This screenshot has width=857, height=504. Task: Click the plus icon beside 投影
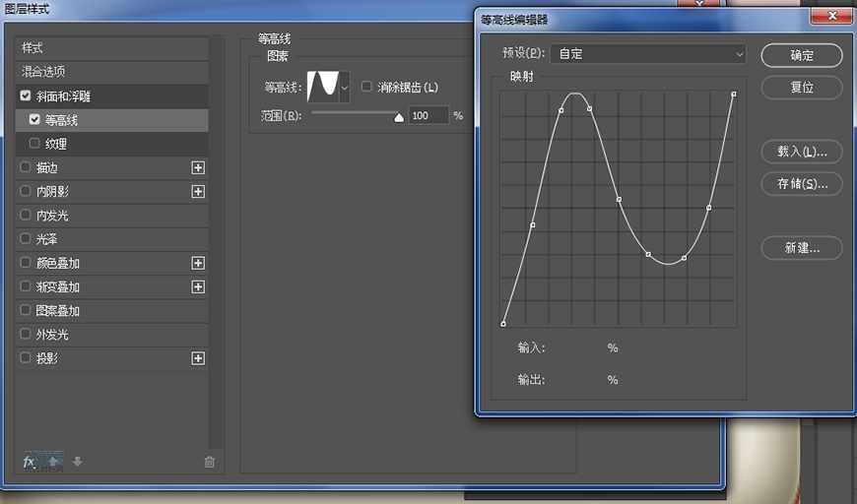tap(198, 359)
